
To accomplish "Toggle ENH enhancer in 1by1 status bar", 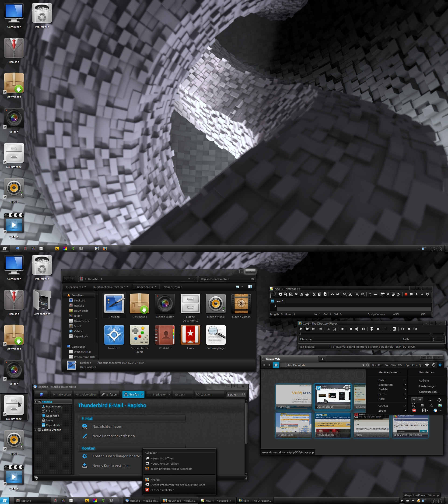I will pos(398,347).
